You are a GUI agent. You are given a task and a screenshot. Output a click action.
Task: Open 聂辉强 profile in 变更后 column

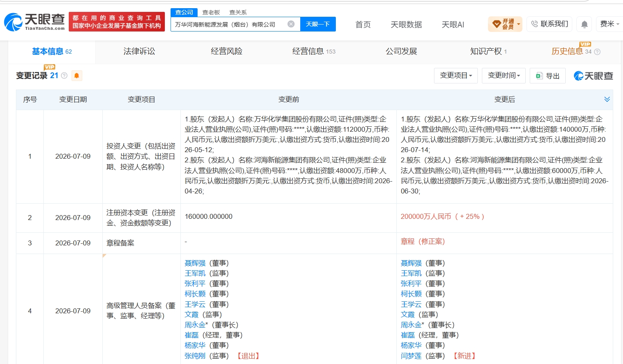point(411,263)
